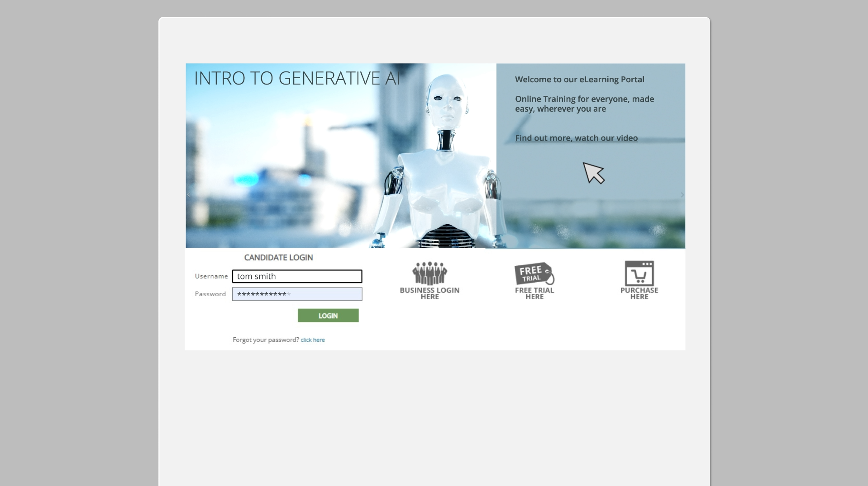Focus the Password input field

point(297,294)
